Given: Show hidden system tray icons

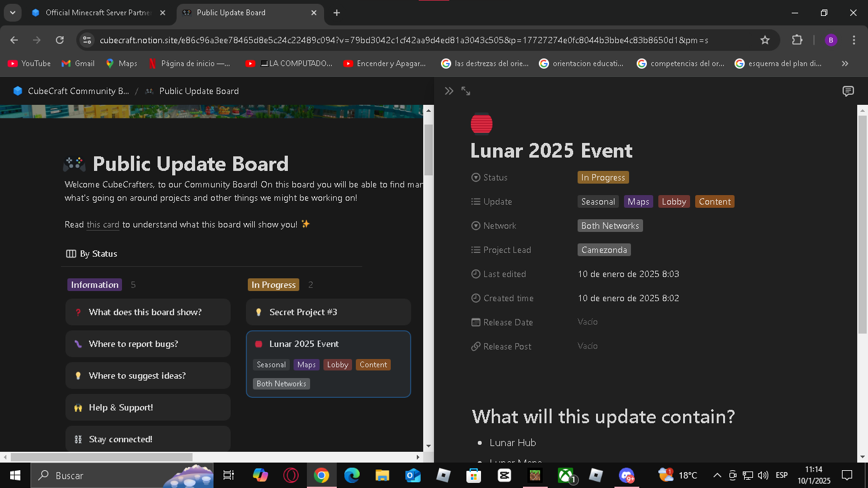Looking at the screenshot, I should pyautogui.click(x=717, y=475).
